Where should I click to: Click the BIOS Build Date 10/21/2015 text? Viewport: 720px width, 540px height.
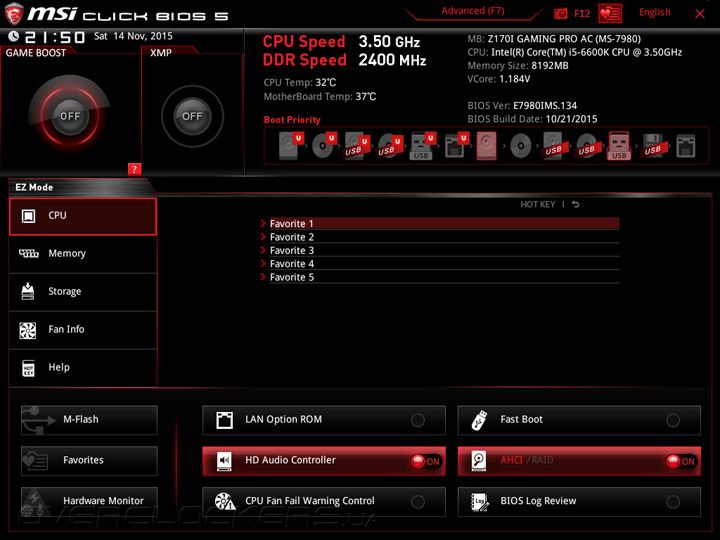click(532, 119)
